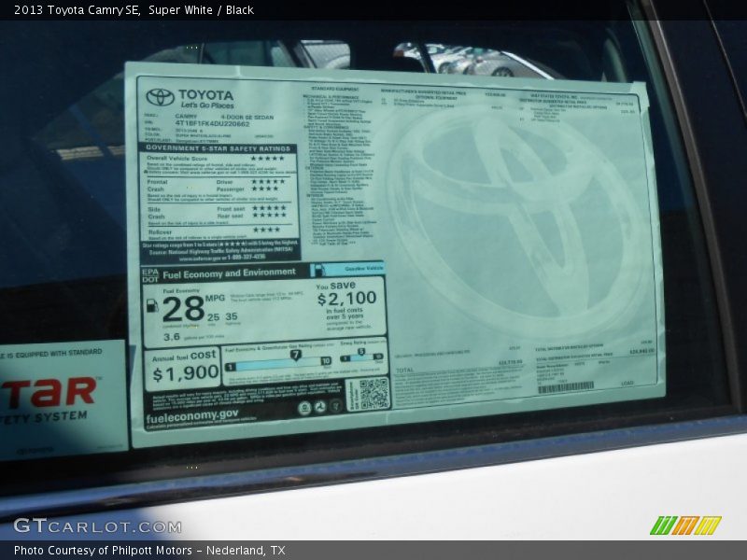This screenshot has width=747, height=560.
Task: Click 'Government 5-Star Safety Ratings' heading
Action: coord(218,148)
